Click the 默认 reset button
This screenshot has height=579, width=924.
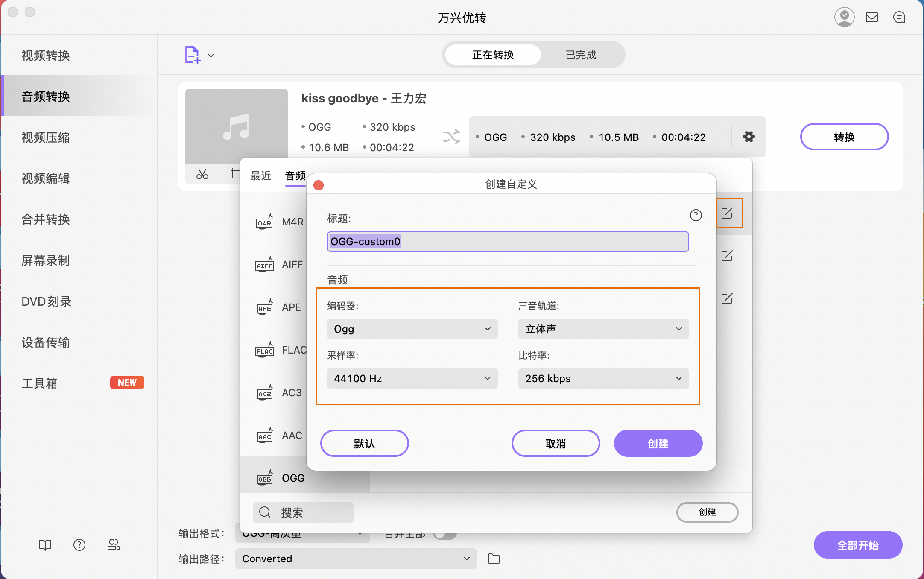[364, 443]
